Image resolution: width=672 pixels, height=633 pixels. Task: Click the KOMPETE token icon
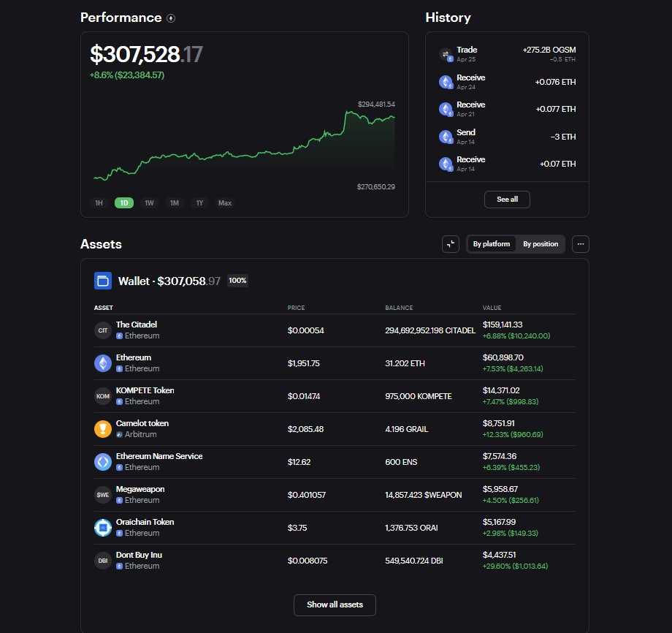click(x=102, y=395)
